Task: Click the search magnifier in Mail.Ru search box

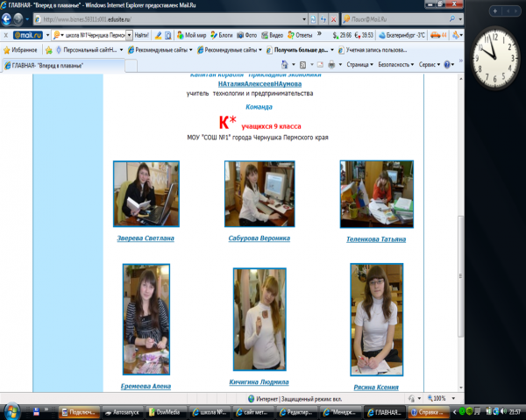Action: (x=452, y=19)
